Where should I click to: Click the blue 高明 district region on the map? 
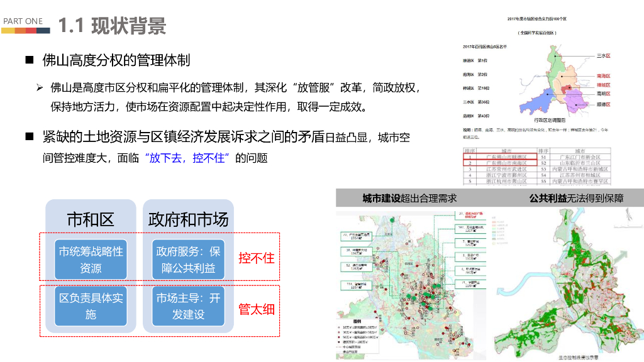(537, 101)
